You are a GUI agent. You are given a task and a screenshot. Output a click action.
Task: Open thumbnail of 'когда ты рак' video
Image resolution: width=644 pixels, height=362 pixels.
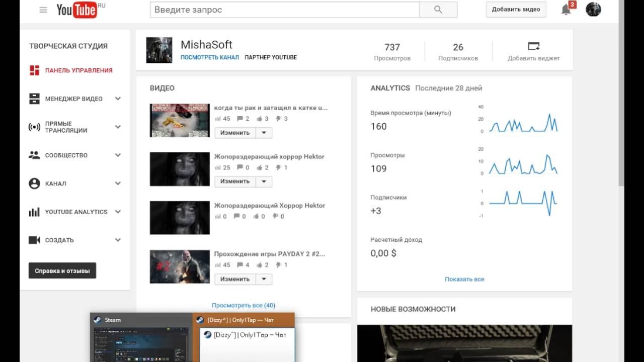pyautogui.click(x=180, y=120)
